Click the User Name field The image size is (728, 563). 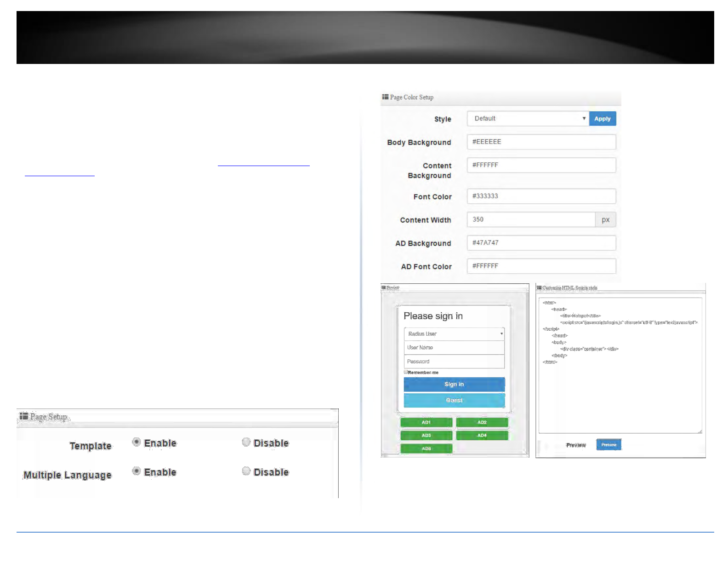454,348
